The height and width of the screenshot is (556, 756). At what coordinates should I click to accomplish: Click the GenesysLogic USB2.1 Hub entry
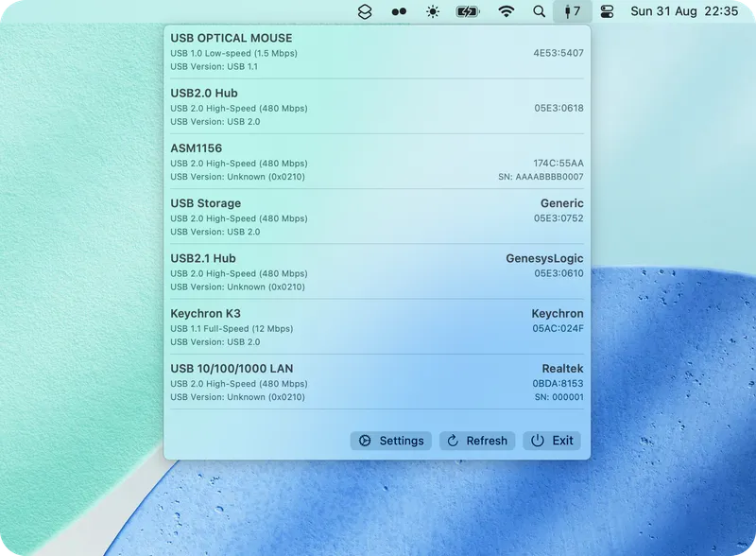(378, 272)
